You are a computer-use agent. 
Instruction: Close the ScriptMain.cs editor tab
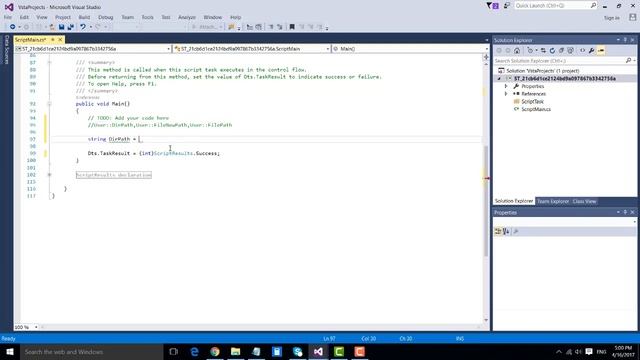click(x=60, y=40)
